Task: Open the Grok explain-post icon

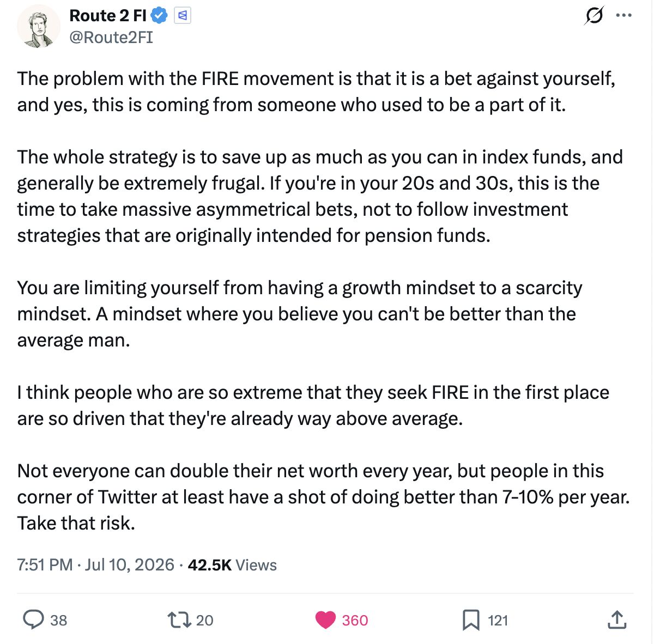Action: click(594, 15)
